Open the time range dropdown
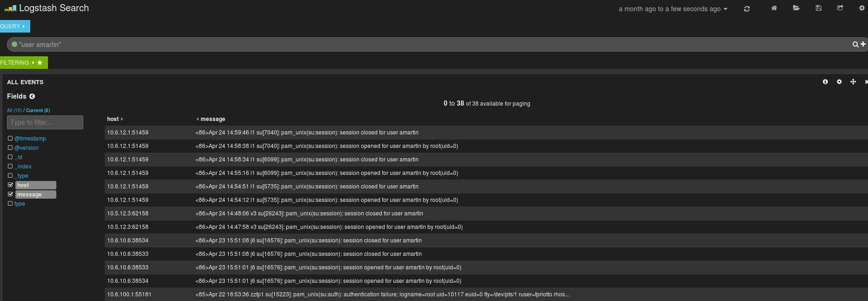The height and width of the screenshot is (301, 868). pos(673,9)
